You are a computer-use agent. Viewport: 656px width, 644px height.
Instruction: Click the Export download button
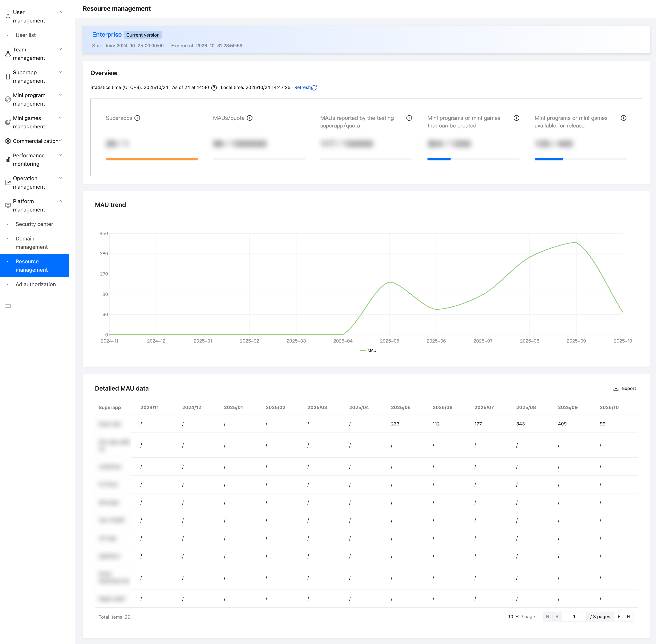point(625,388)
